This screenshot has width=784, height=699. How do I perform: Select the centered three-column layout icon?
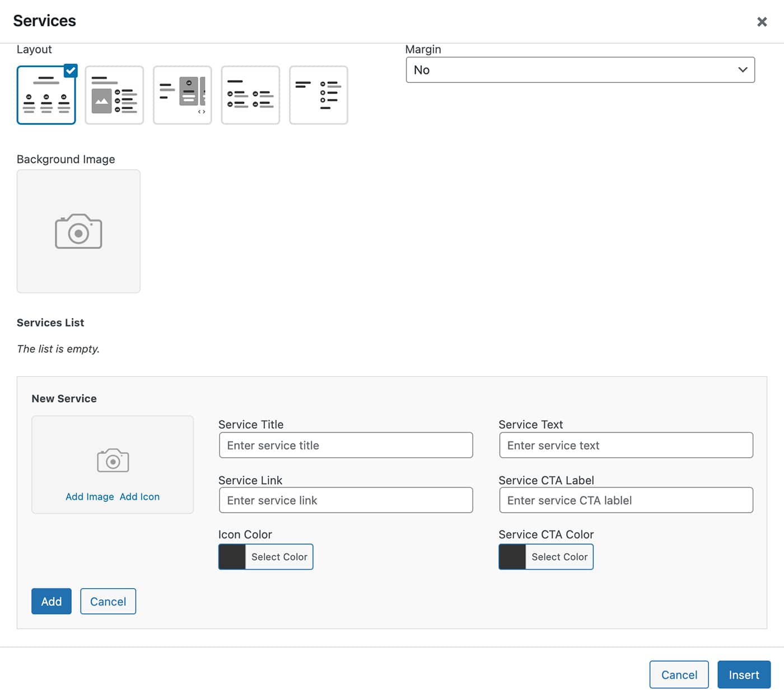coord(46,95)
